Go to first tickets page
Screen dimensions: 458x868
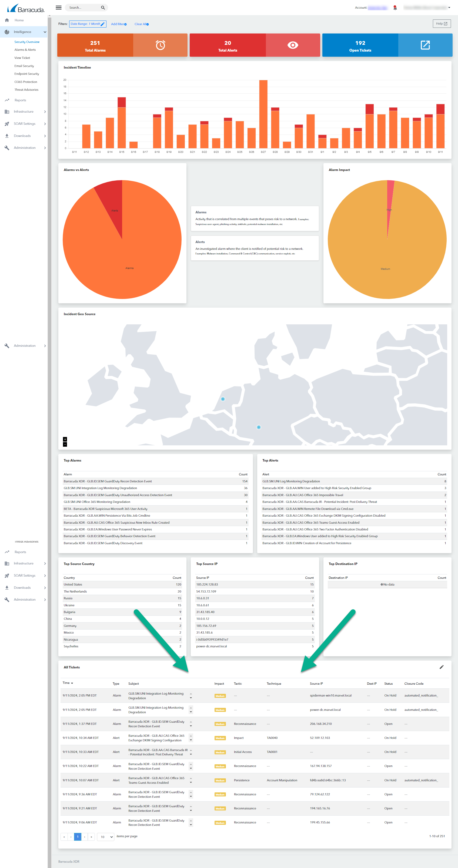point(64,837)
